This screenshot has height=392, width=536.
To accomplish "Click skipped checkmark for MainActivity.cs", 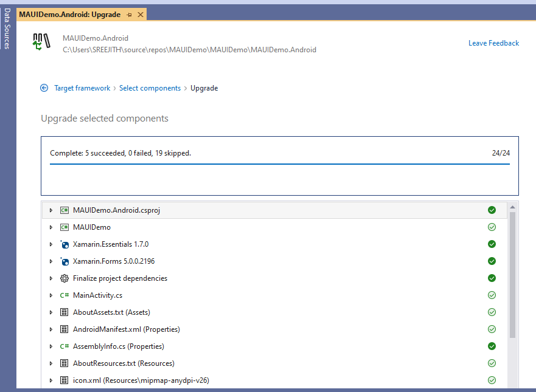I will [492, 295].
